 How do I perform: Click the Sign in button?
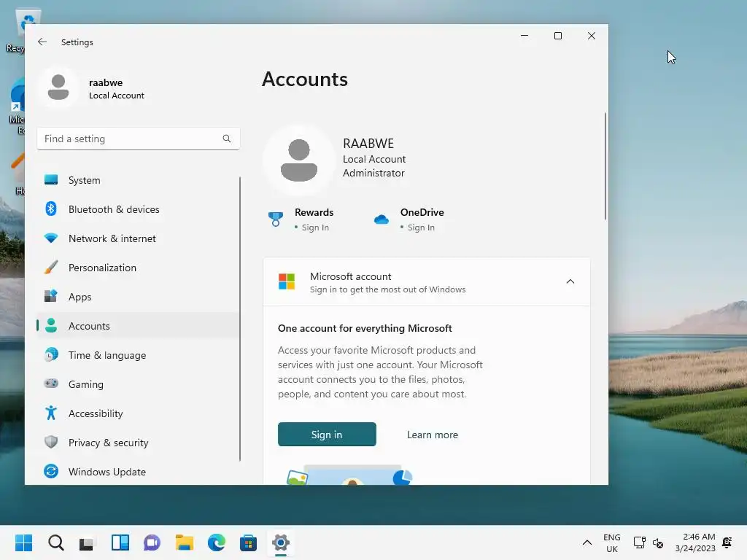pos(327,435)
